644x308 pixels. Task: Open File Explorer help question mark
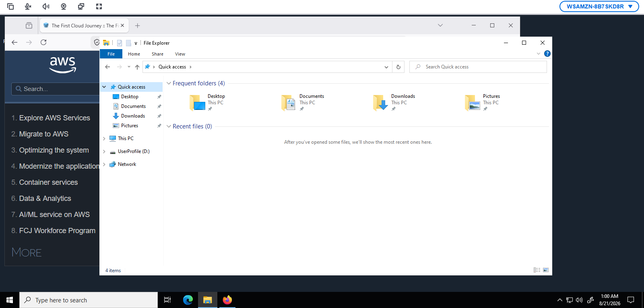[x=547, y=54]
